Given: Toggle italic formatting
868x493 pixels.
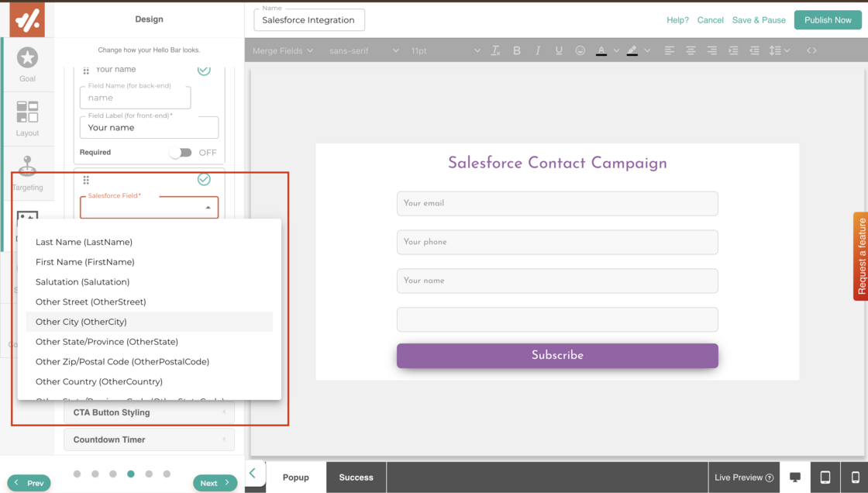Looking at the screenshot, I should point(538,50).
